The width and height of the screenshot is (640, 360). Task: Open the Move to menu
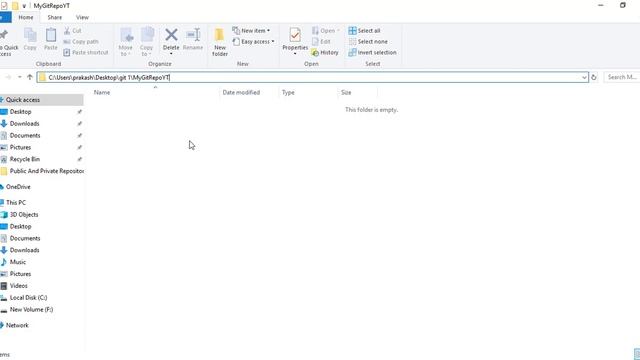125,42
